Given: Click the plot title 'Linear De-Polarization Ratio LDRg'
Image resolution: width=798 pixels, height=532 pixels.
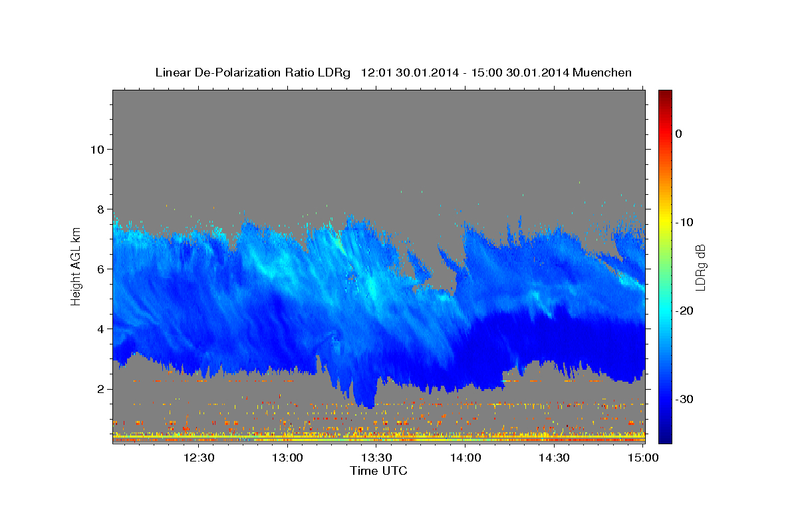Looking at the screenshot, I should point(253,72).
